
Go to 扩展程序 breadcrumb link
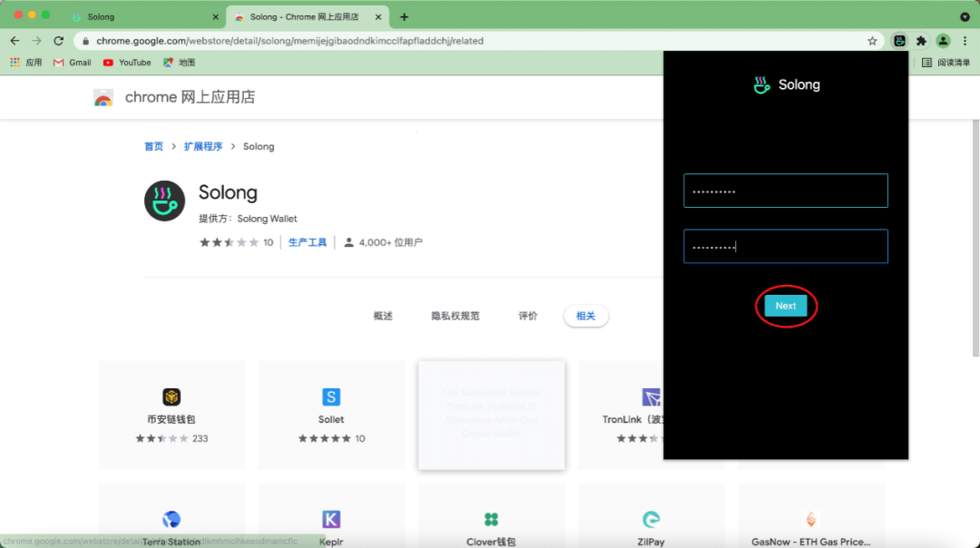coord(203,146)
